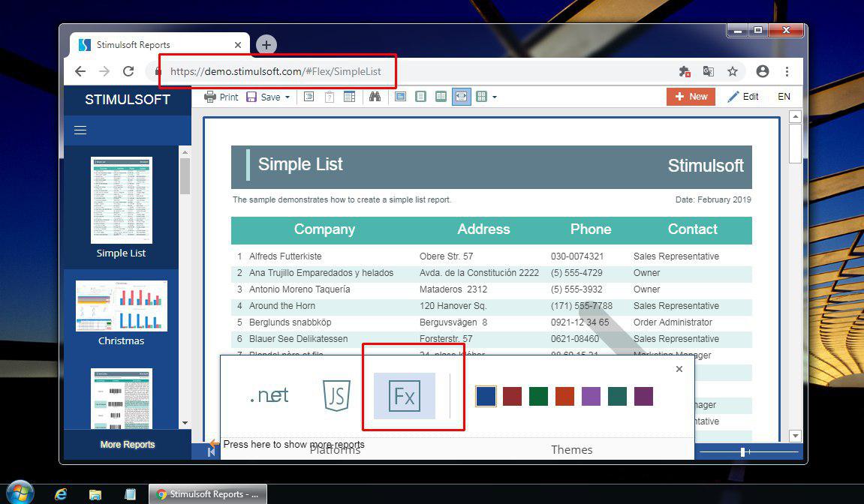The width and height of the screenshot is (864, 504).
Task: Close the Stimulsoft Reports tab
Action: tap(238, 44)
